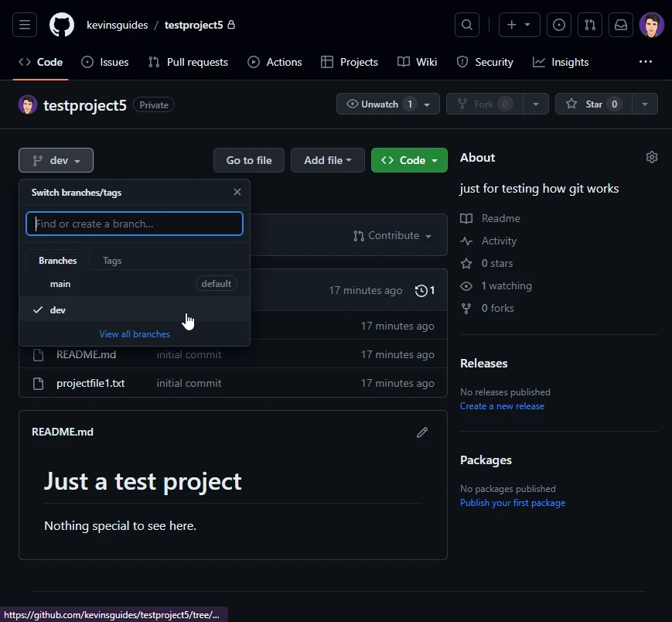Click the Go to file button
The image size is (672, 622).
(248, 160)
